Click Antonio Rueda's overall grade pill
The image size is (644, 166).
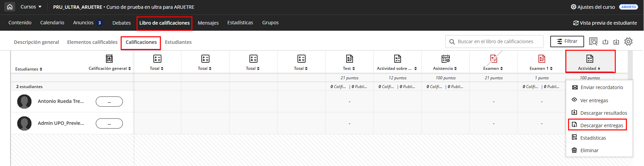[109, 102]
